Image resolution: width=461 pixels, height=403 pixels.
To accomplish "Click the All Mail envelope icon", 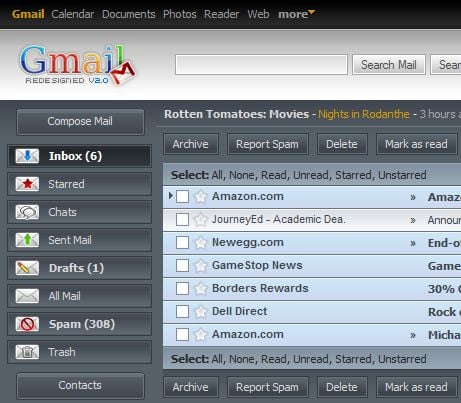I will (x=27, y=296).
